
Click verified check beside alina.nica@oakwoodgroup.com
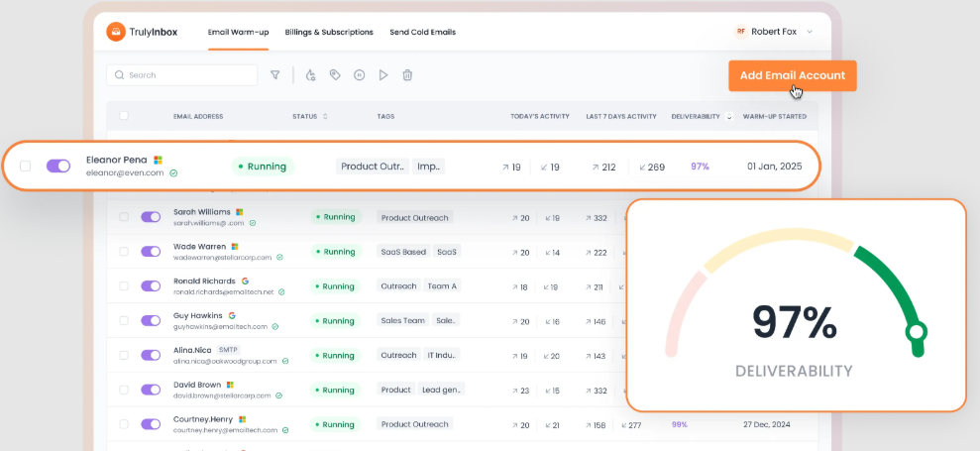(285, 361)
